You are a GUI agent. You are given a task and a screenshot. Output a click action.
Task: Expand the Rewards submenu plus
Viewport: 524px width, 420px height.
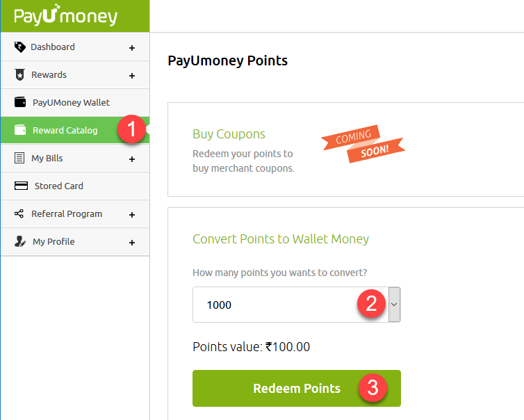pos(132,76)
